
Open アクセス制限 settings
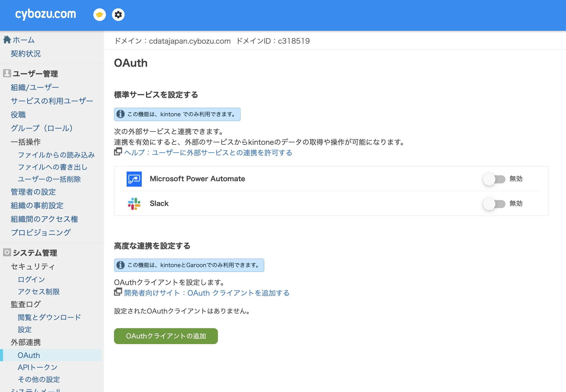point(39,292)
